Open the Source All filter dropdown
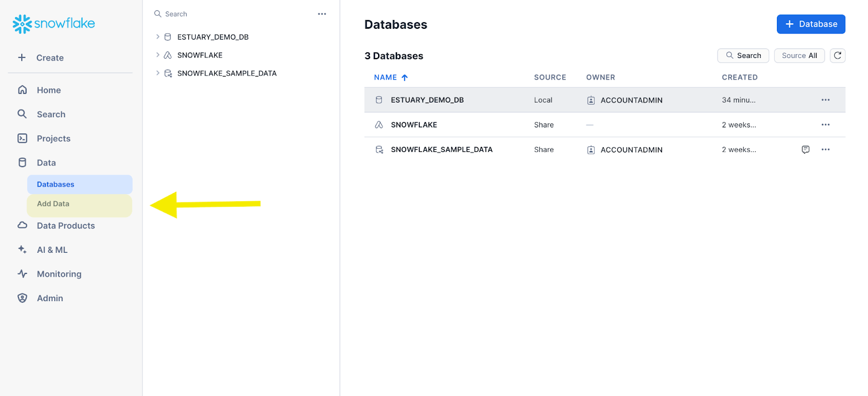 coord(799,55)
